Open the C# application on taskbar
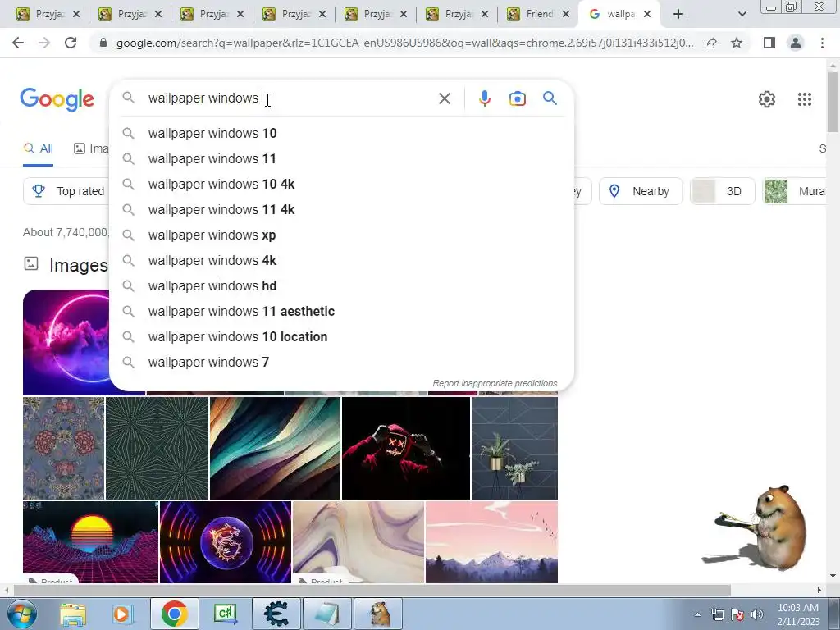This screenshot has height=630, width=840. pos(226,614)
